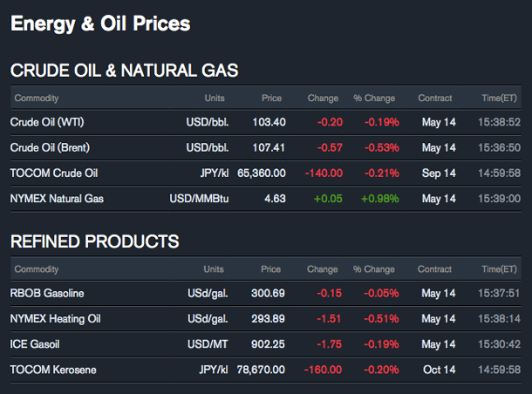Viewport: 532px width, 394px height.
Task: Click the TOCOM Crude Oil row name
Action: 53,173
